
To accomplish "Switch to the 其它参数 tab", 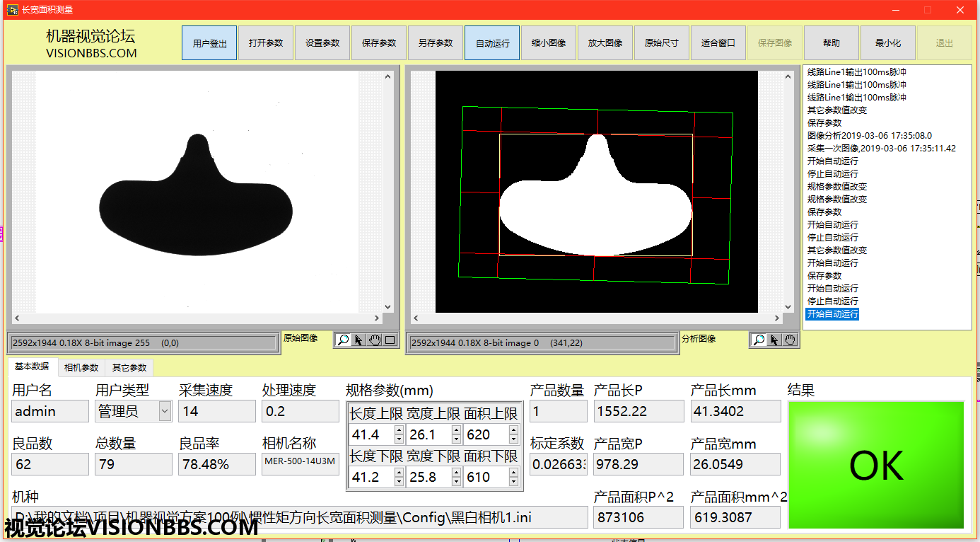I will pyautogui.click(x=129, y=367).
